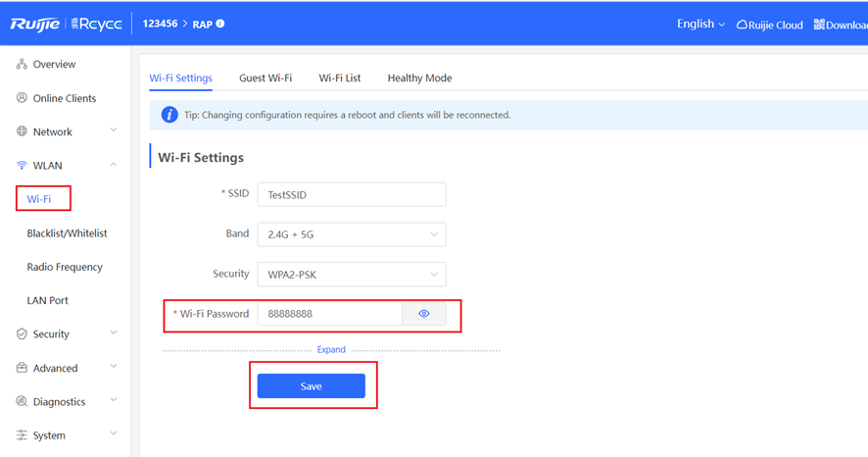The height and width of the screenshot is (457, 868).
Task: Click the Advanced briefcase icon
Action: click(22, 367)
